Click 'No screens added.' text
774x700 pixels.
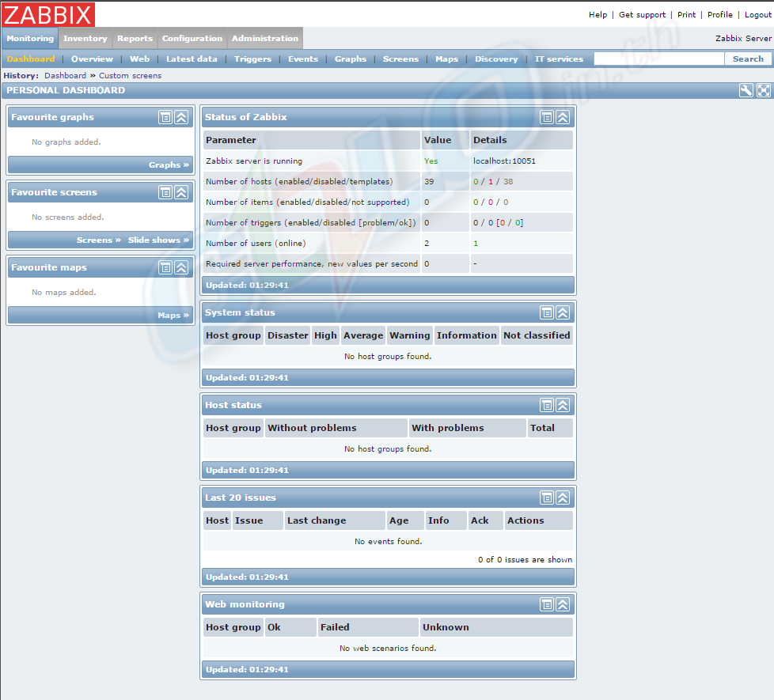click(67, 217)
